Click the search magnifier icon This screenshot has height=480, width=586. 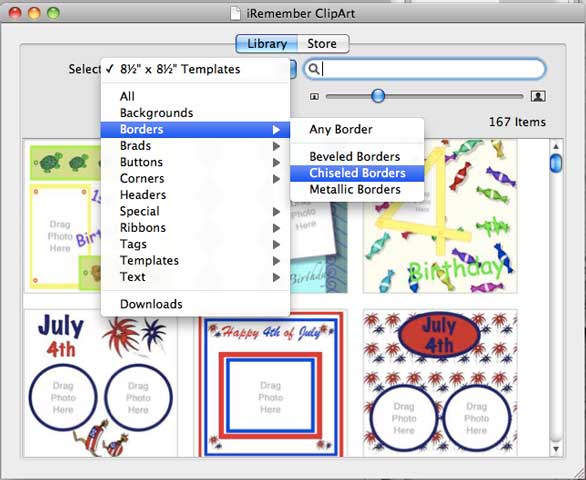tap(314, 69)
